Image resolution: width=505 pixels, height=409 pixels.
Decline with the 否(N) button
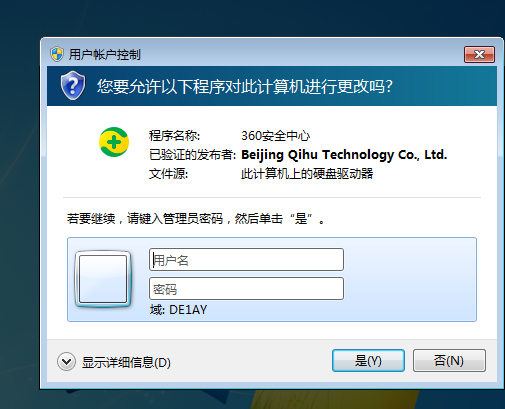click(x=449, y=360)
